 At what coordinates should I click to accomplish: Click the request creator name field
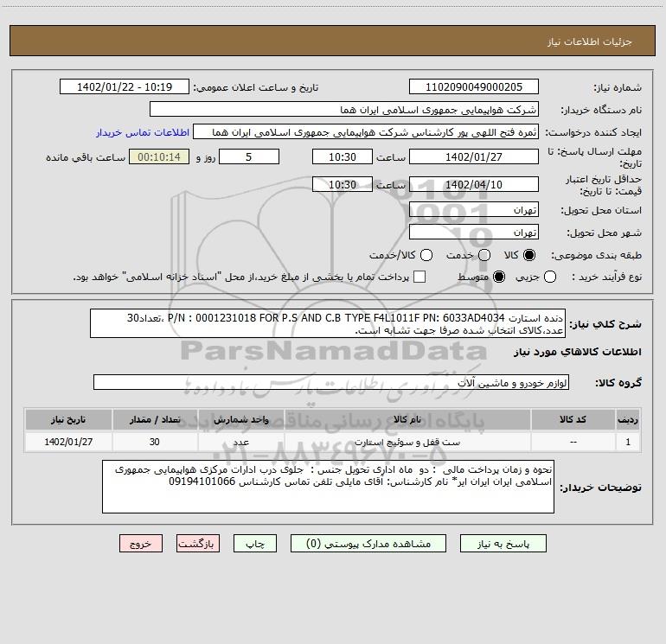click(366, 132)
